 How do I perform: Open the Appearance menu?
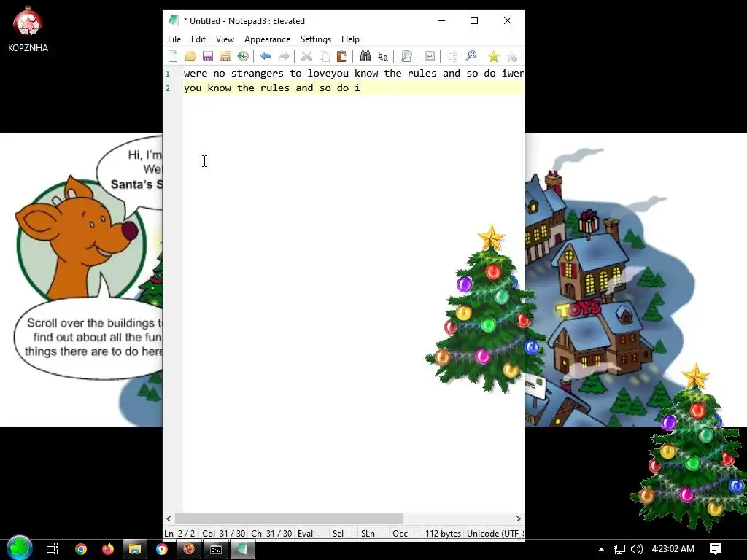(267, 39)
